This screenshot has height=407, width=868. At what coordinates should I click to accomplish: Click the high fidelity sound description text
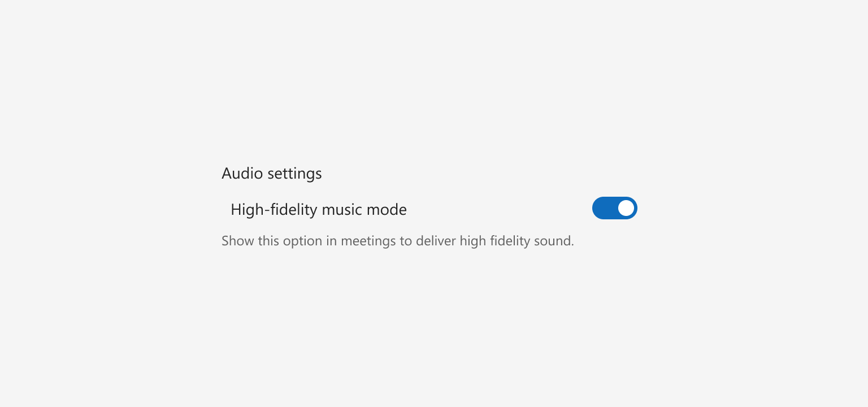pyautogui.click(x=398, y=241)
